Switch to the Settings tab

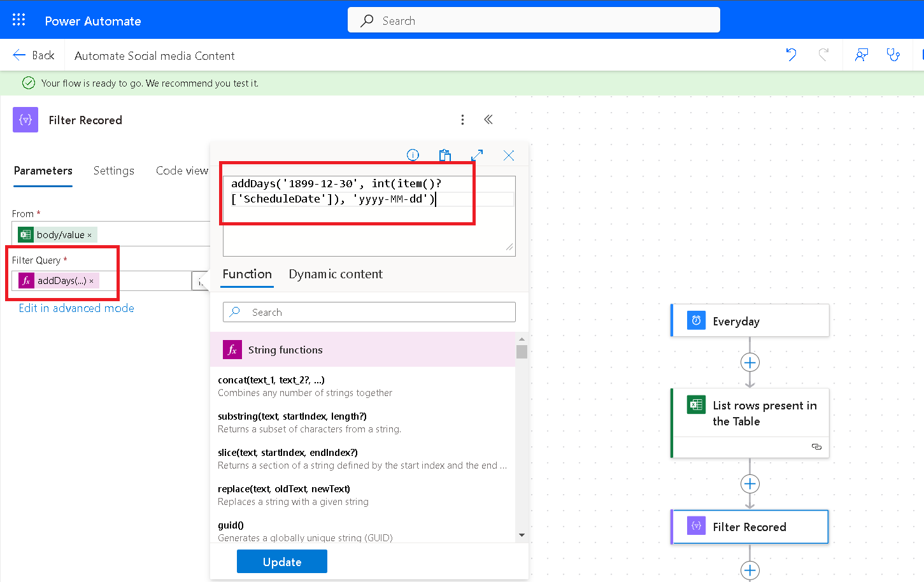click(113, 171)
